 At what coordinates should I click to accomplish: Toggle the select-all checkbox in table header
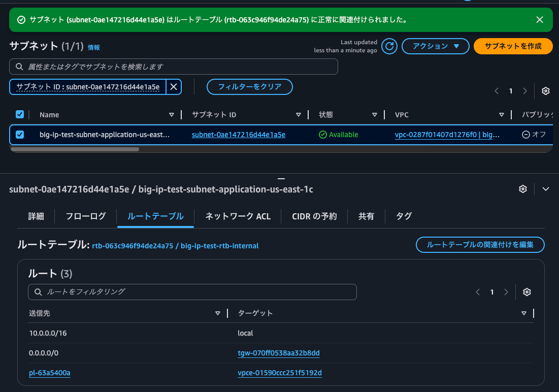[20, 114]
